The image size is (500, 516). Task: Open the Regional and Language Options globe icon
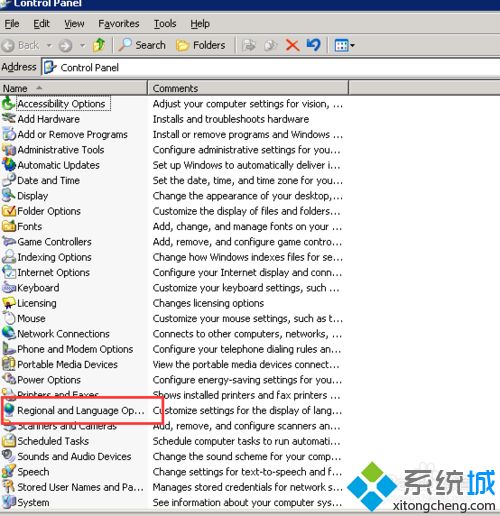coord(9,410)
